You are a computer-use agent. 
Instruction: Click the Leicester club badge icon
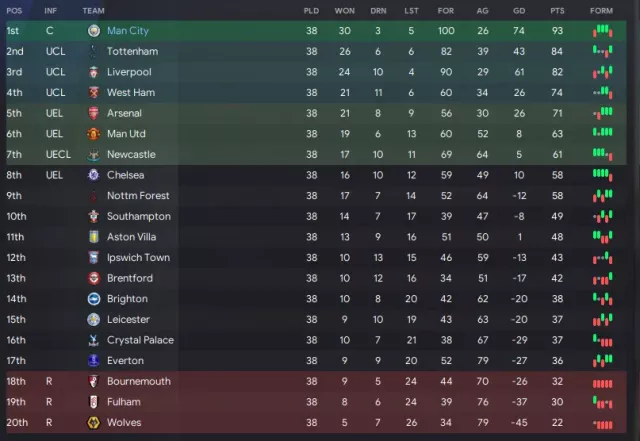[x=94, y=319]
